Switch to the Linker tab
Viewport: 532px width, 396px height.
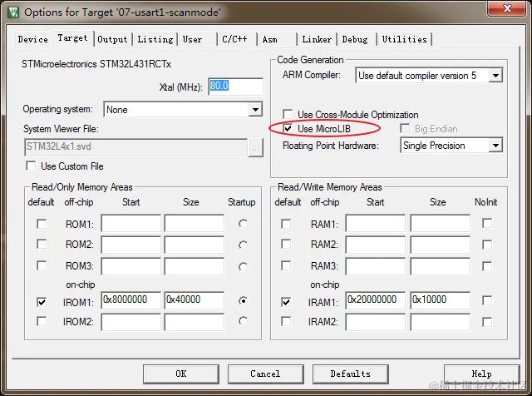(317, 39)
